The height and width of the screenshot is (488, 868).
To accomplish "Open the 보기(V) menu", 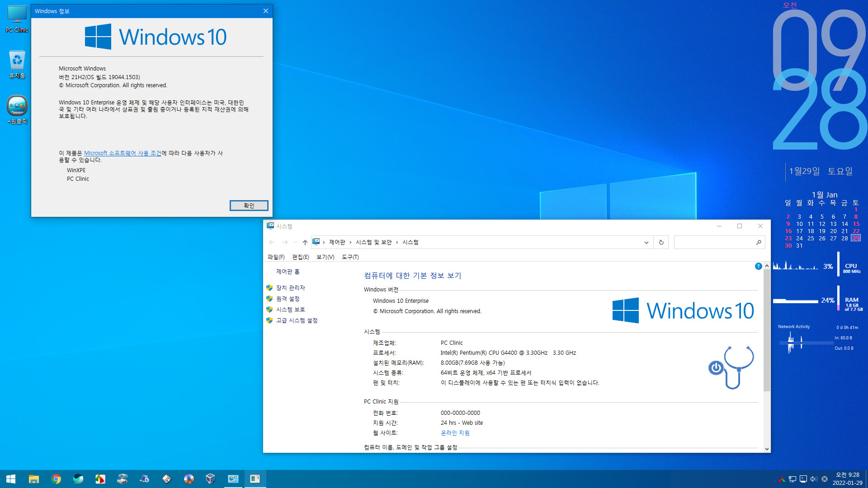I will click(325, 257).
